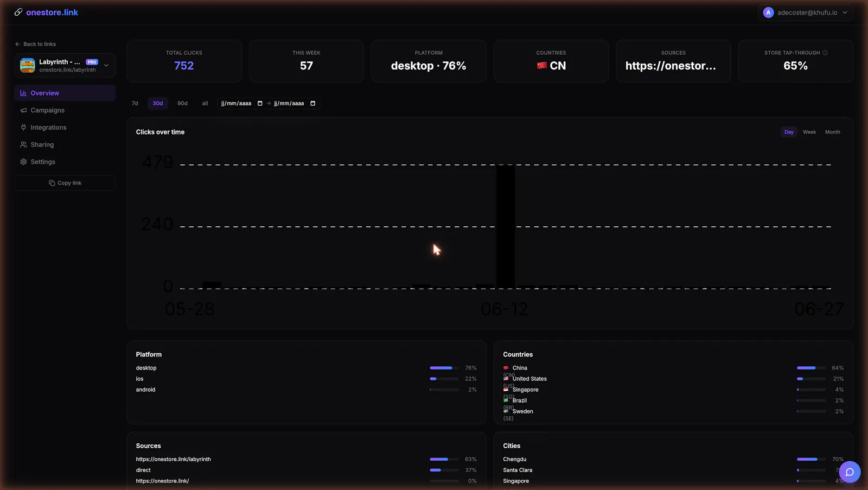Click United States in Countries list
Screen dimensions: 868x490
click(x=529, y=379)
